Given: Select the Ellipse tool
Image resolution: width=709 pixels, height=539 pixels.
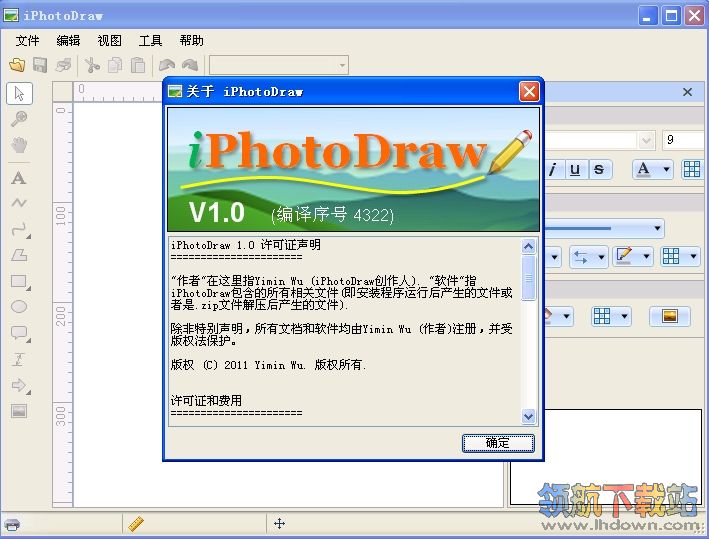Looking at the screenshot, I should (19, 307).
